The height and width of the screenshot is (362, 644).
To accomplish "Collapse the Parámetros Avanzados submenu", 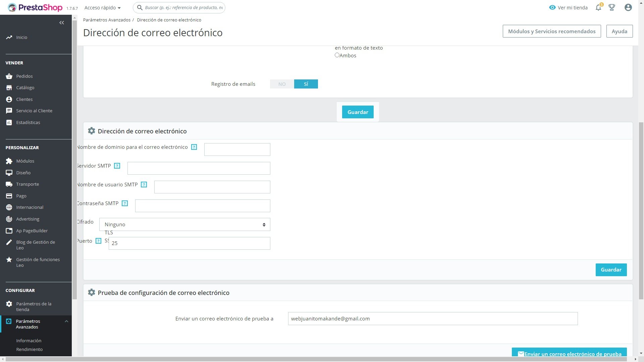I will [x=66, y=321].
